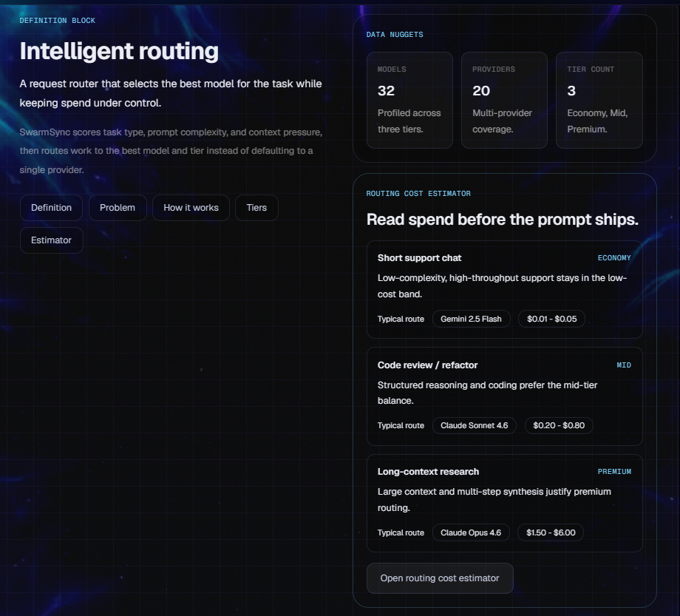
Task: Click 'Structured reasoning and coding' description
Action: [487, 393]
